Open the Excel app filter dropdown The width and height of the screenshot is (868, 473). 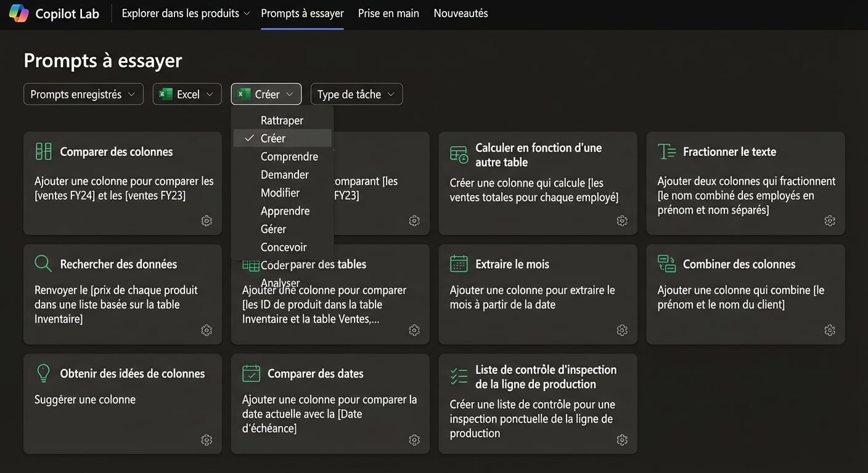[187, 94]
